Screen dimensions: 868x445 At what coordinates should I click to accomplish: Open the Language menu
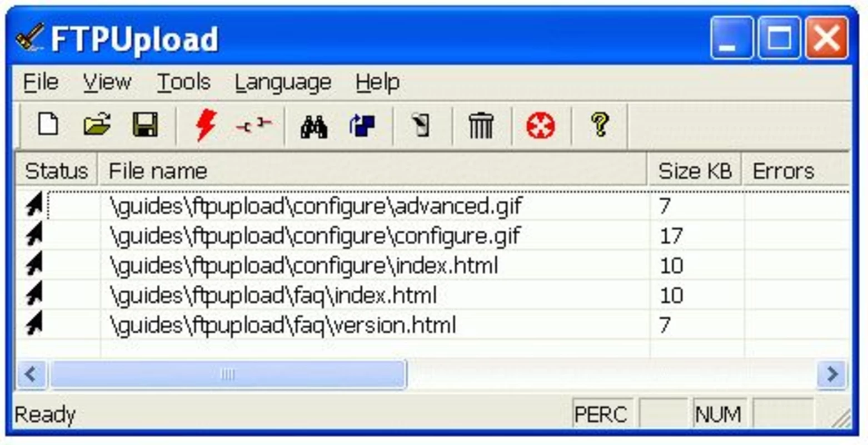coord(283,83)
